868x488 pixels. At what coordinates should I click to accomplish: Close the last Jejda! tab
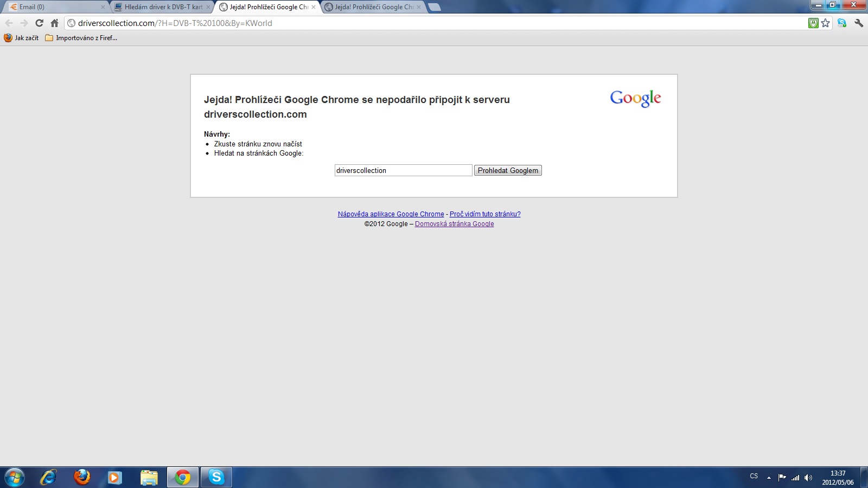point(418,7)
